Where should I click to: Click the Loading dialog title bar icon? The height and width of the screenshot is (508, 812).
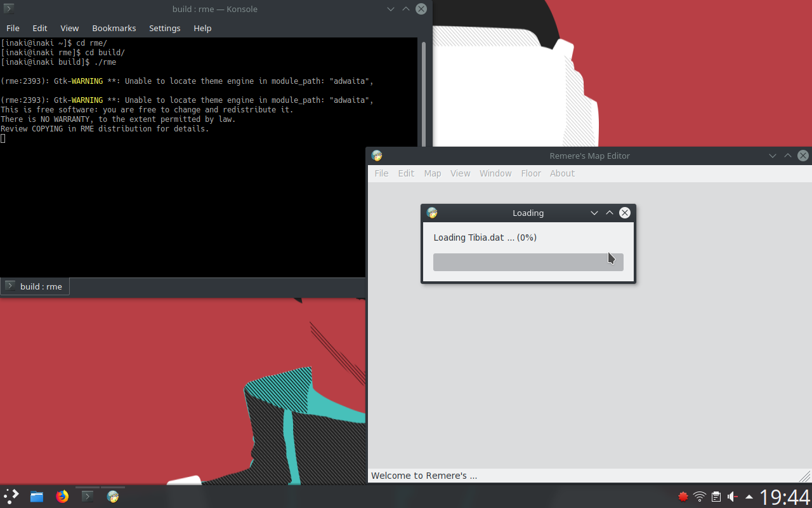pos(432,213)
